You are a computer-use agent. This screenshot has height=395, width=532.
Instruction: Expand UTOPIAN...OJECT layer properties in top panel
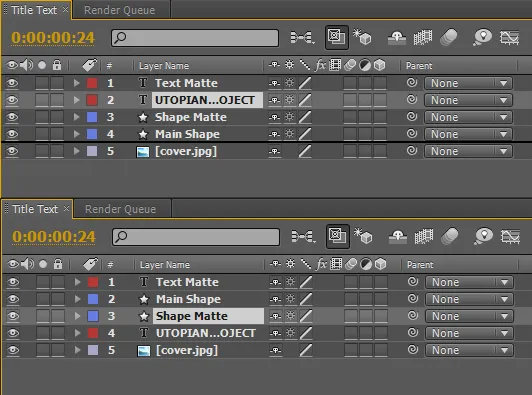tap(77, 100)
